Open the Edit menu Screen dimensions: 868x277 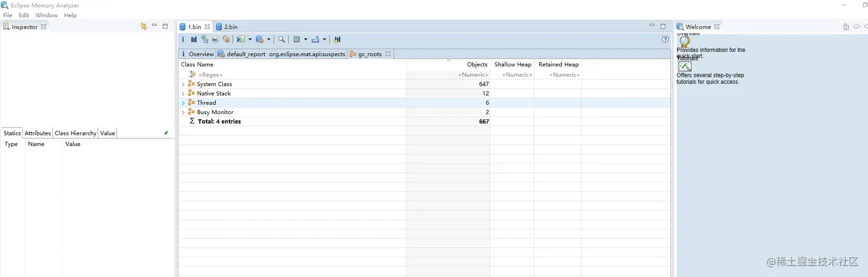(24, 15)
